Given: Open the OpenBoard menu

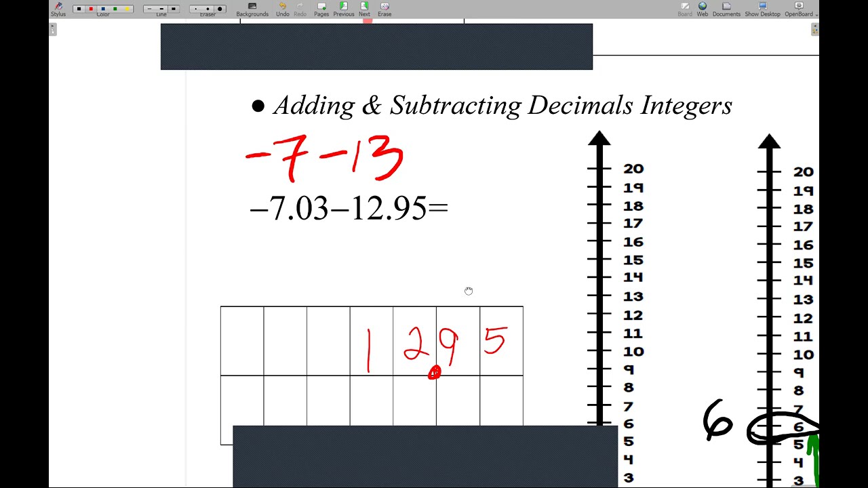Looking at the screenshot, I should pyautogui.click(x=800, y=9).
